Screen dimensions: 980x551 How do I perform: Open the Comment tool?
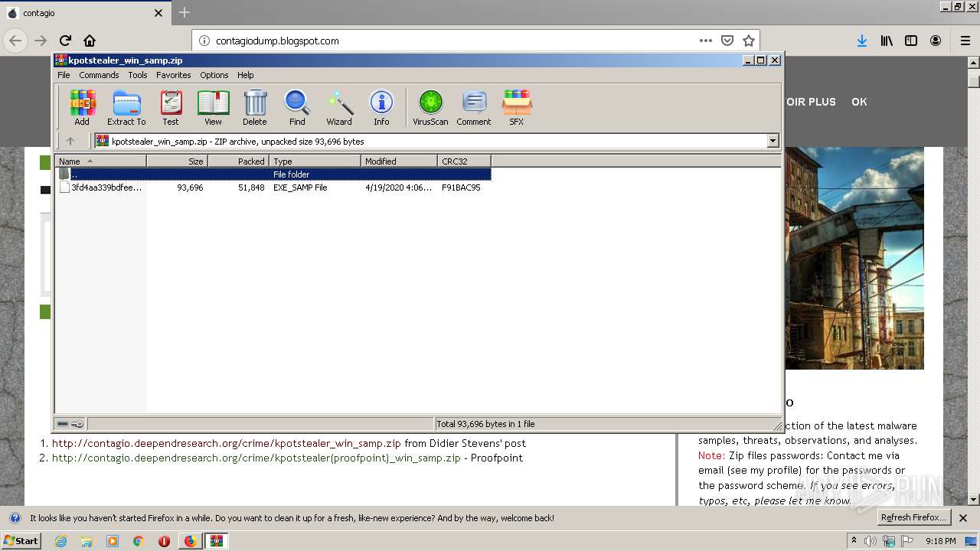coord(474,107)
